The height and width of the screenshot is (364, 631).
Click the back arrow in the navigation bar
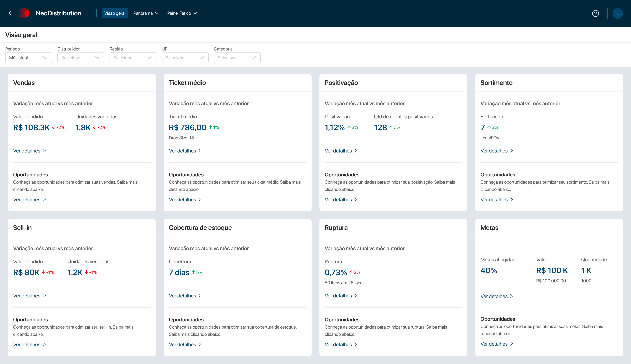click(x=10, y=13)
